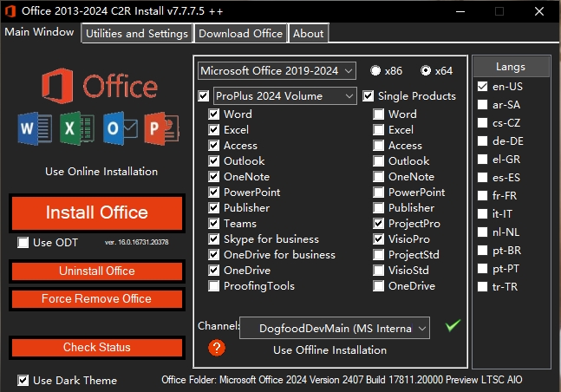Screen dimensions: 561x392
Task: Check Access under Single Products
Action: point(379,146)
